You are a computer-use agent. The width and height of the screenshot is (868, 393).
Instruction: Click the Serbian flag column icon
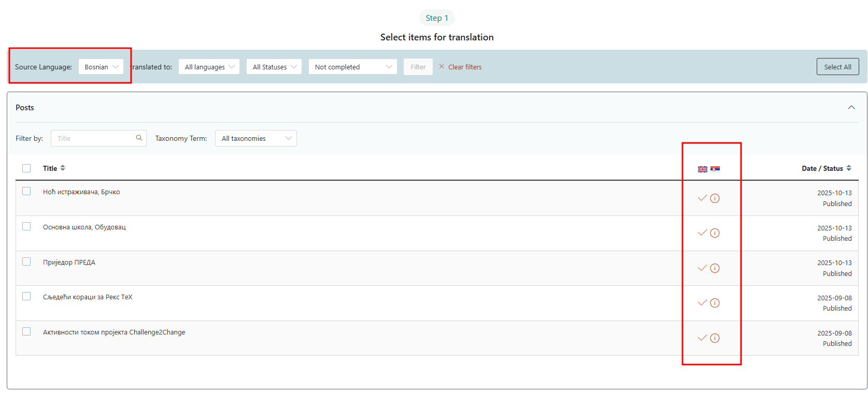(715, 169)
